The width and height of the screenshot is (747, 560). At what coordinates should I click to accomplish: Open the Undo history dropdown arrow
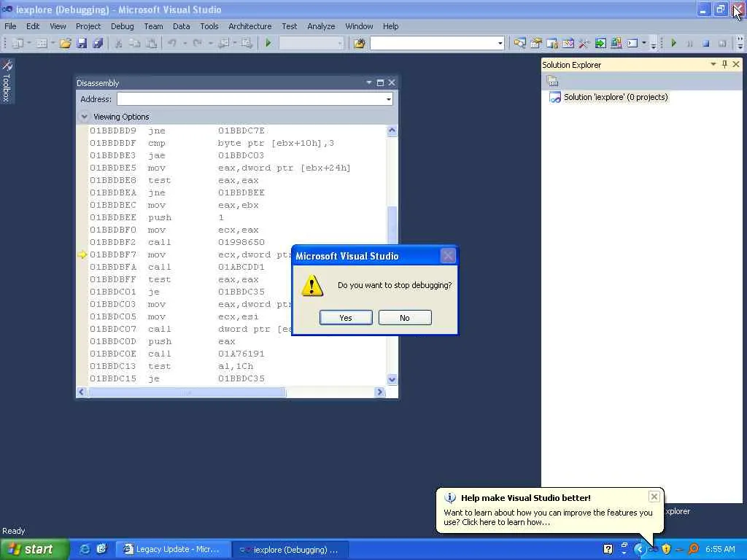pyautogui.click(x=185, y=43)
